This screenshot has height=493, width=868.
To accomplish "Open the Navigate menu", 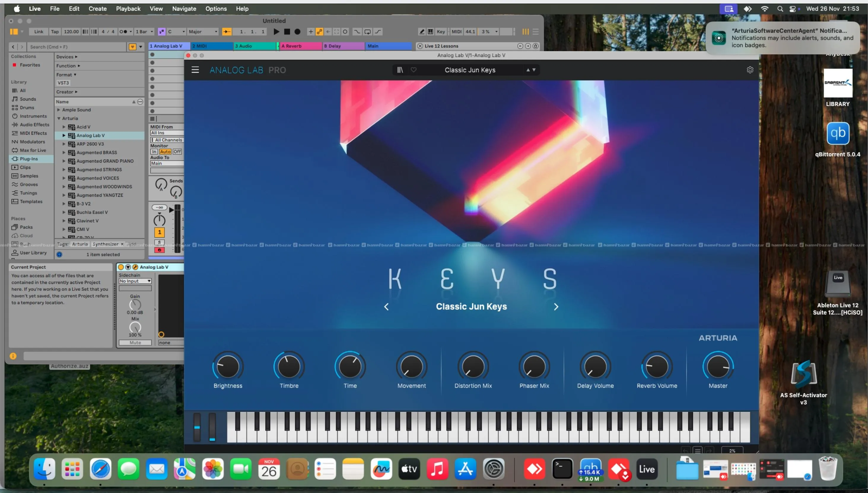I will 184,9.
